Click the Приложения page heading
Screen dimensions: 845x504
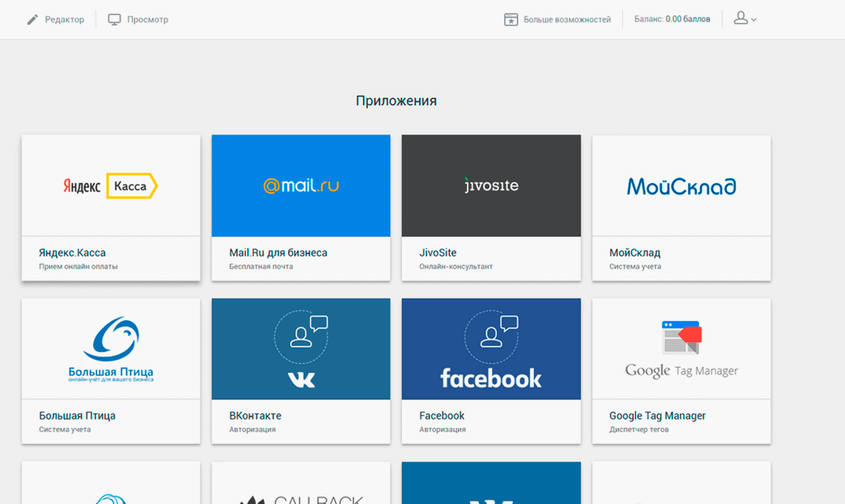click(x=396, y=101)
